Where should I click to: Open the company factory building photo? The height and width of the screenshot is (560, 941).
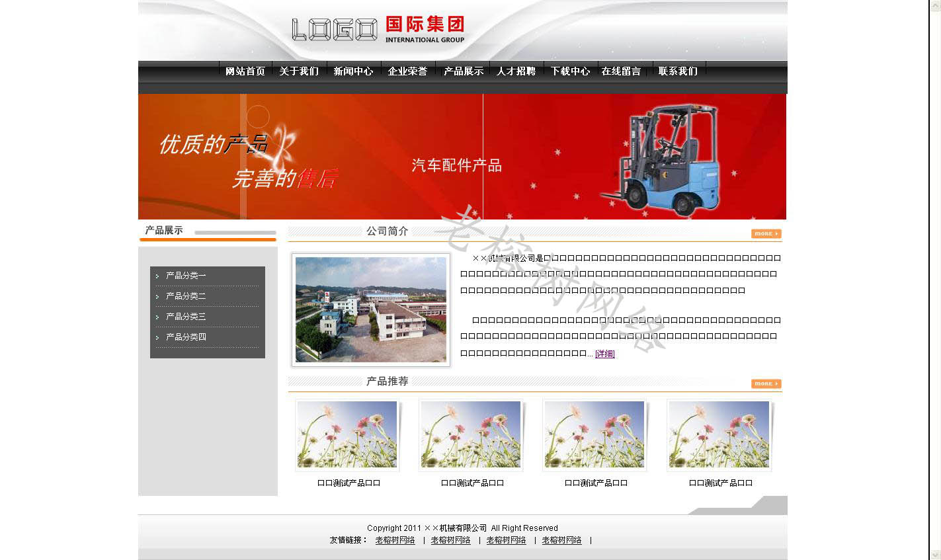(371, 309)
